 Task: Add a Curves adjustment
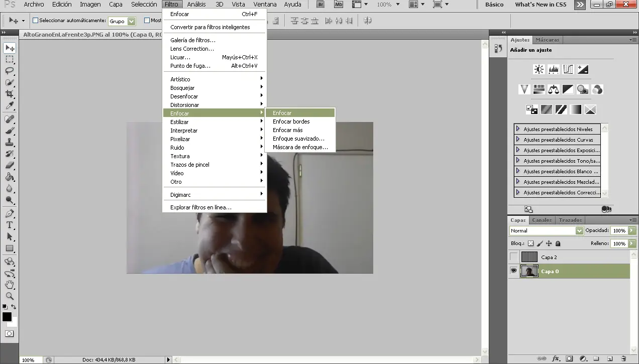pyautogui.click(x=568, y=69)
